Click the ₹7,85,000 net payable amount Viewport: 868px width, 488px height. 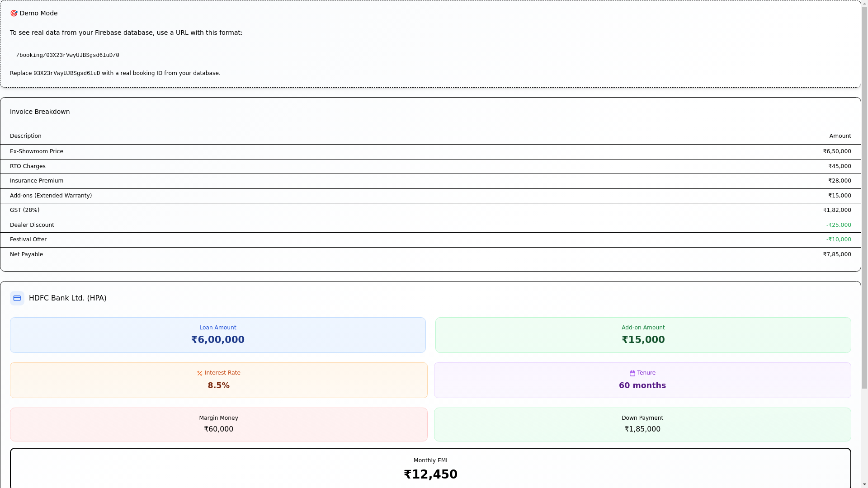(x=837, y=254)
